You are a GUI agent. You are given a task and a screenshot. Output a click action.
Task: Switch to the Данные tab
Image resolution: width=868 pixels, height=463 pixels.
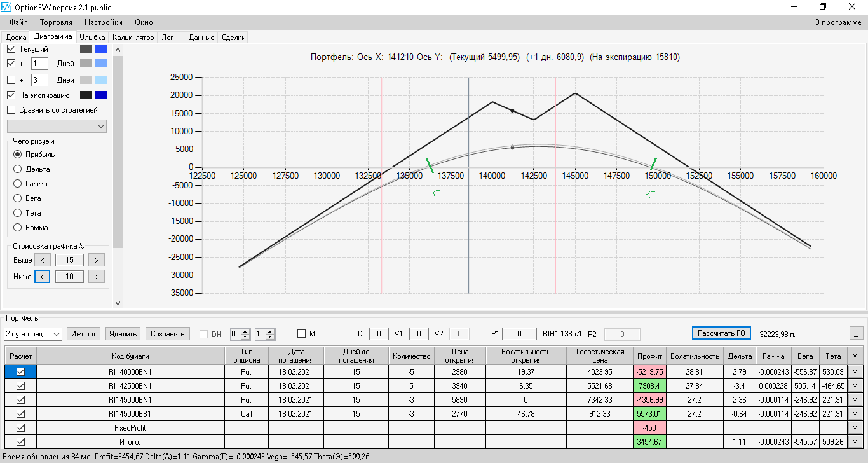201,38
